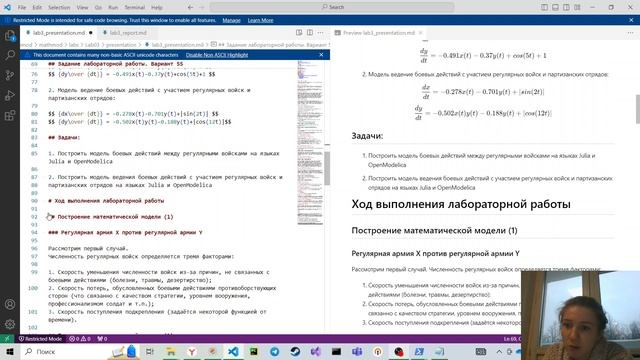Click the labs breadcrumb segment
Screen dimensions: 640x360
pyautogui.click(x=73, y=45)
